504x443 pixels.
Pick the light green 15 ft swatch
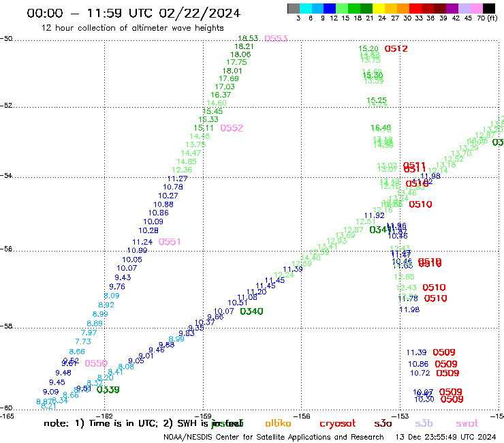pos(342,8)
